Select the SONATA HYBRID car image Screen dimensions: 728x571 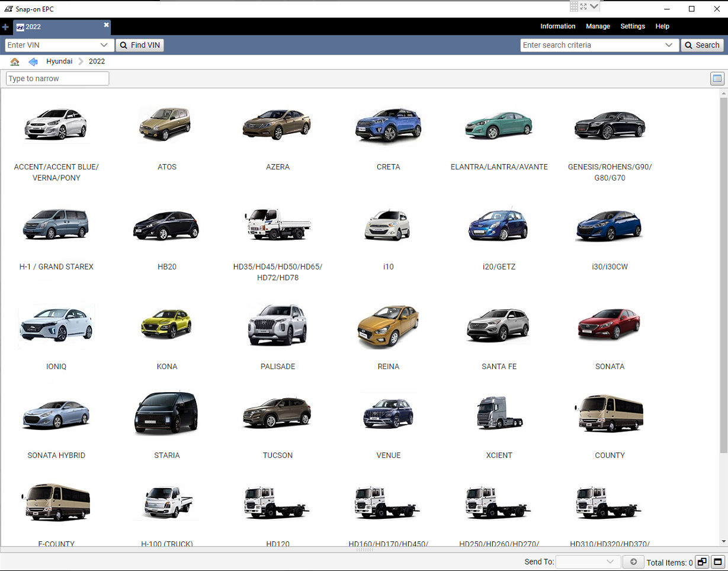(56, 415)
